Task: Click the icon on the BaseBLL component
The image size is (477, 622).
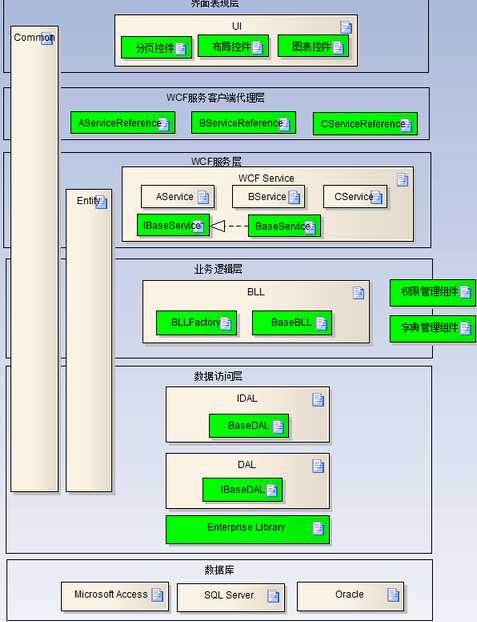Action: tap(322, 323)
